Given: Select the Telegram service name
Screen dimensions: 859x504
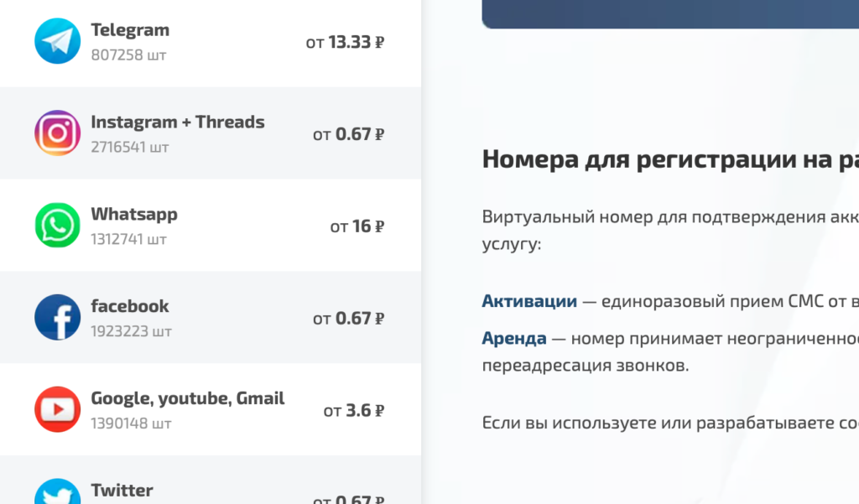Looking at the screenshot, I should pos(130,30).
